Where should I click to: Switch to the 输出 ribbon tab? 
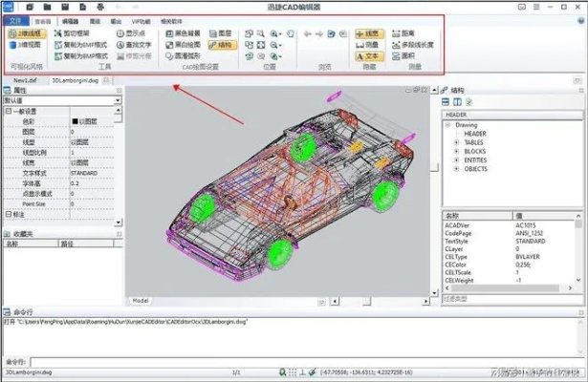coord(116,21)
